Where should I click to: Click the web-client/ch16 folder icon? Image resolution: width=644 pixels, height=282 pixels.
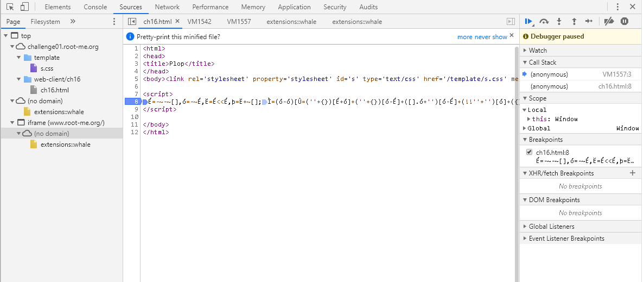(28, 79)
